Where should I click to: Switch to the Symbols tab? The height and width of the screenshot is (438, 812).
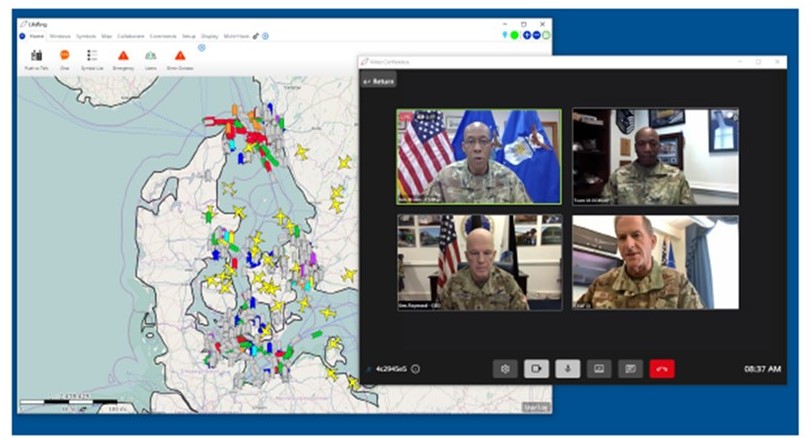point(87,36)
